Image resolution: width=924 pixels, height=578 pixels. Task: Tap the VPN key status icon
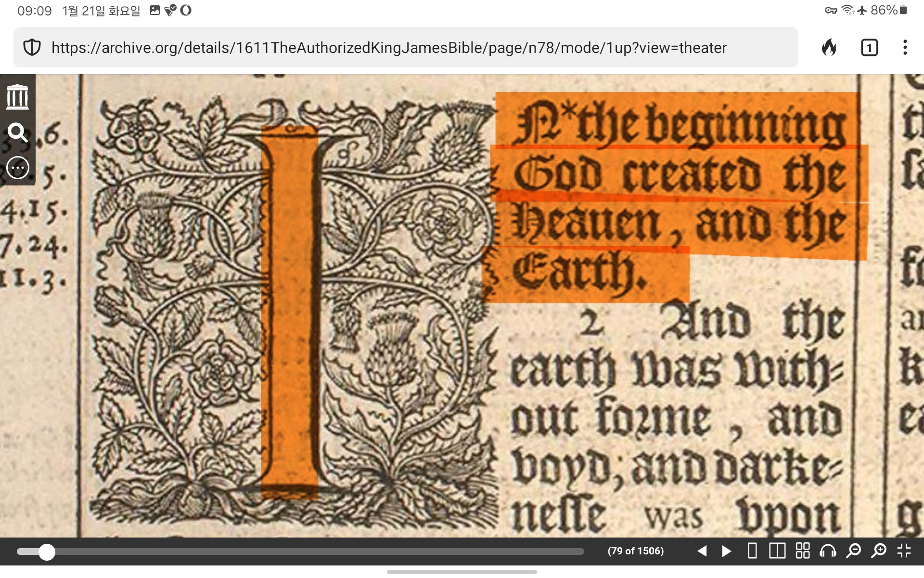[x=831, y=10]
